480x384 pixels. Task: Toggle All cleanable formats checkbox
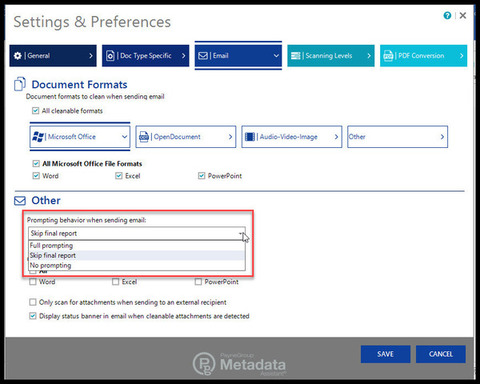tap(35, 111)
